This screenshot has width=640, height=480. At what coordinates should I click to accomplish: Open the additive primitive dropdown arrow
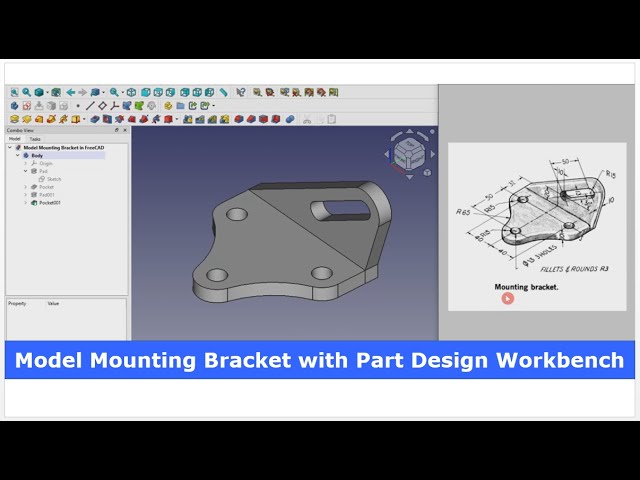84,119
